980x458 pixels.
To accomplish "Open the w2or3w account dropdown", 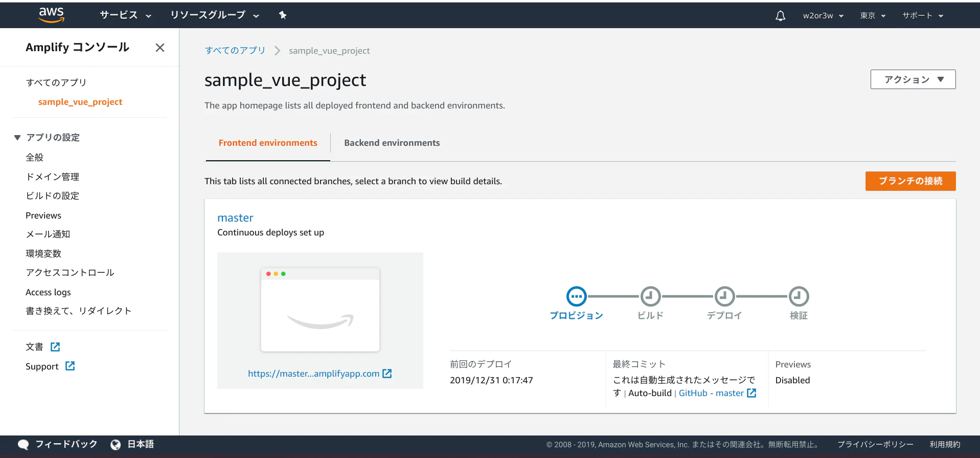I will tap(823, 16).
